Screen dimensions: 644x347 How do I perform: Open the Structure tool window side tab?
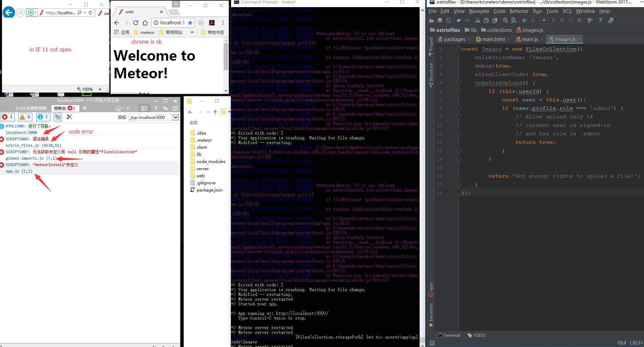pos(431,75)
